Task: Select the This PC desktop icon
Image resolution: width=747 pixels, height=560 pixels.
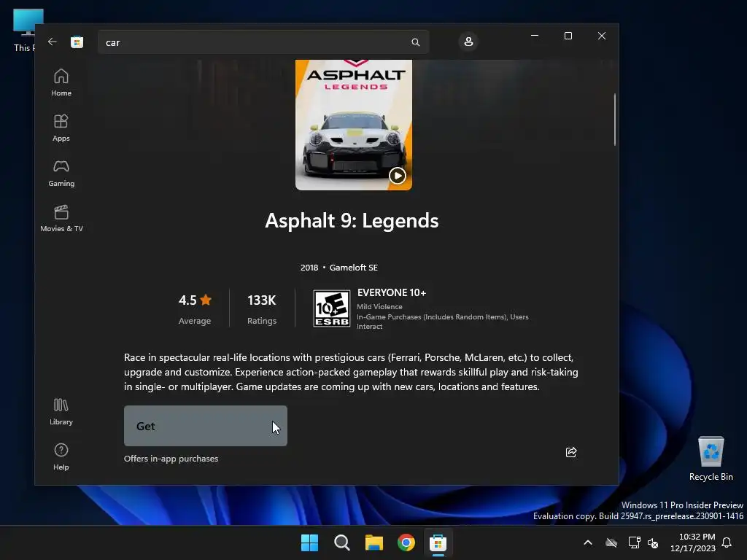Action: coord(24,31)
